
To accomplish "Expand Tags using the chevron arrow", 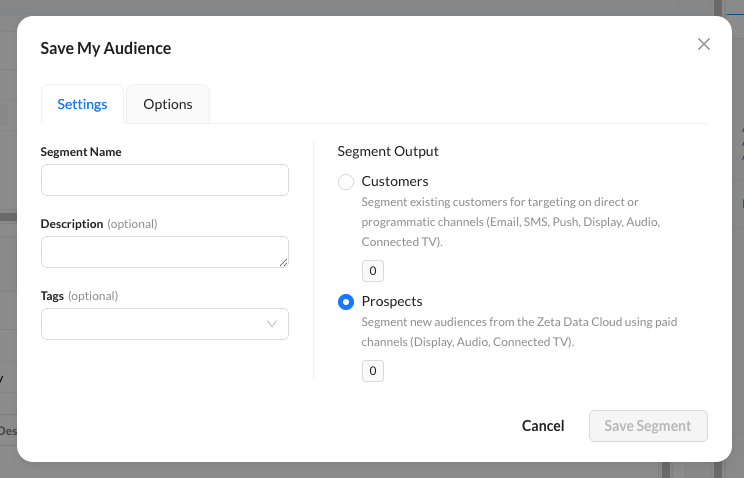I will click(x=272, y=324).
